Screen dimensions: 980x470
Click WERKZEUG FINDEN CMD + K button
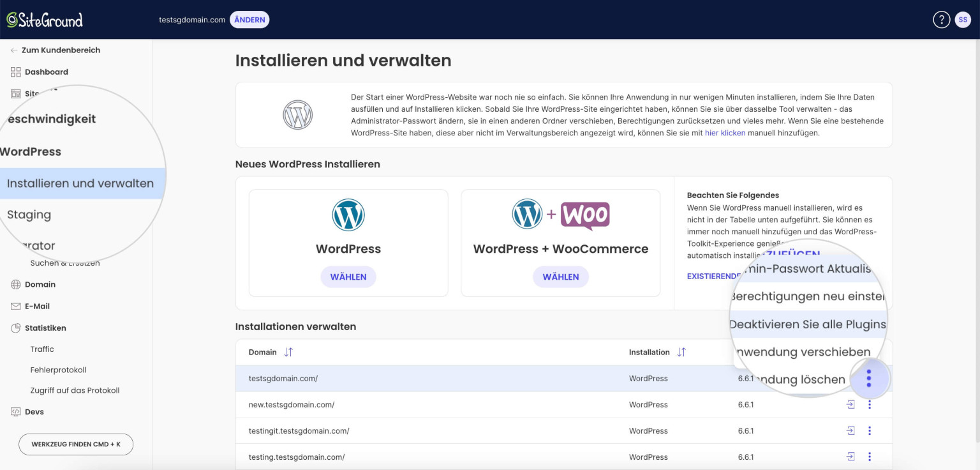click(x=76, y=444)
